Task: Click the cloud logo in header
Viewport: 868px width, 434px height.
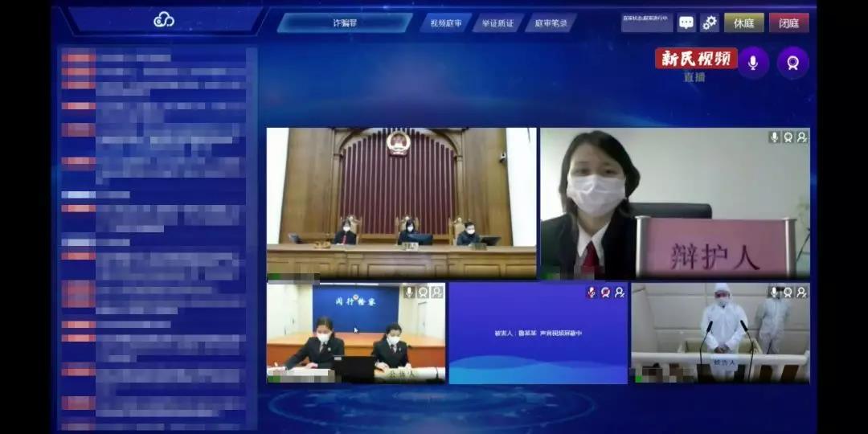Action: point(164,21)
